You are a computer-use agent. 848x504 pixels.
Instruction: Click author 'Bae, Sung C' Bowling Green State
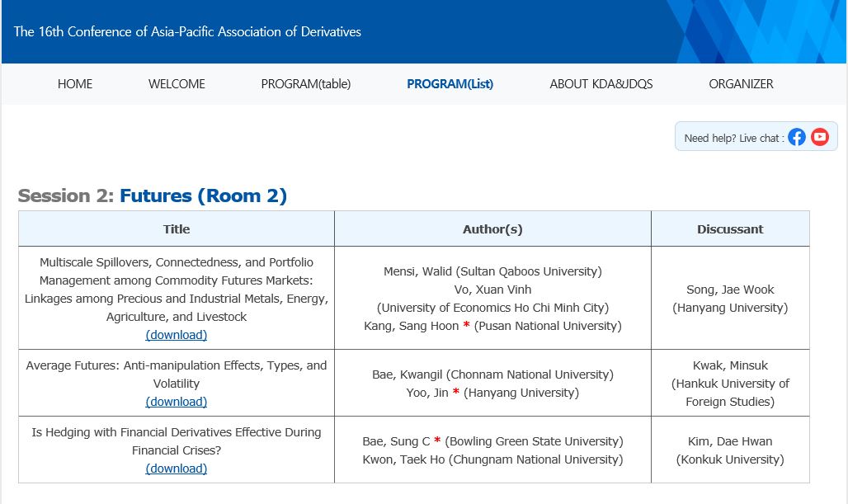click(492, 441)
